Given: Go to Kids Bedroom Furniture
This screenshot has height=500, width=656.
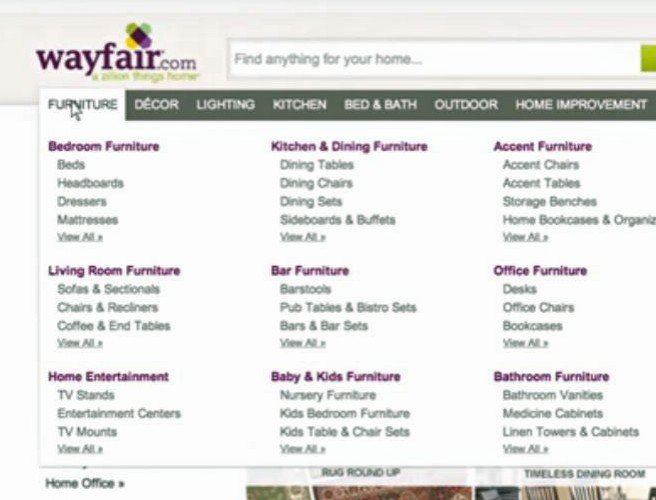Looking at the screenshot, I should coord(345,413).
